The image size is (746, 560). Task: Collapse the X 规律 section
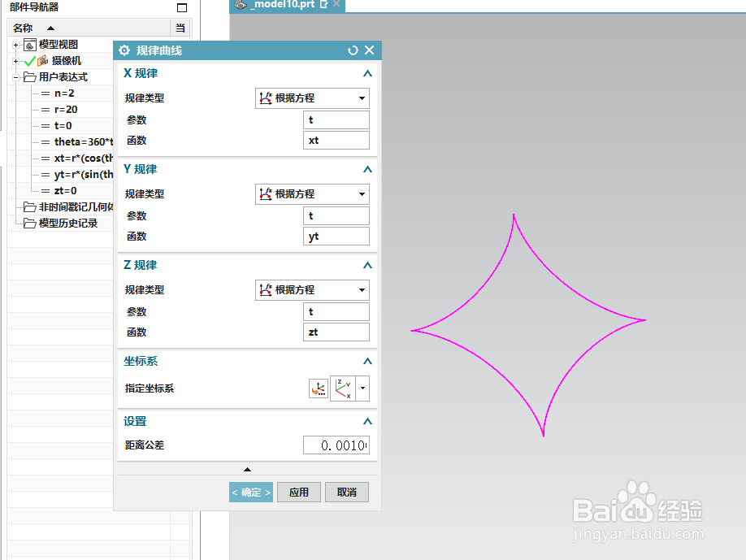(x=367, y=73)
